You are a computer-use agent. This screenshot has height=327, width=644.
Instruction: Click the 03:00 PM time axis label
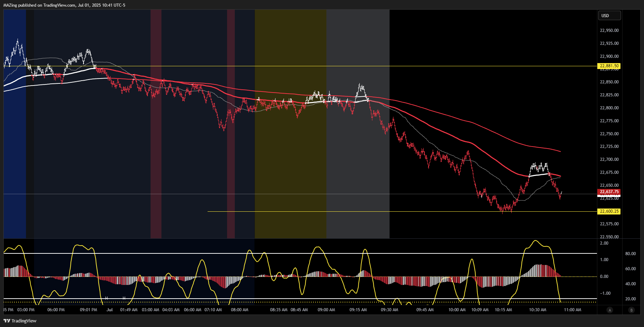pos(26,310)
